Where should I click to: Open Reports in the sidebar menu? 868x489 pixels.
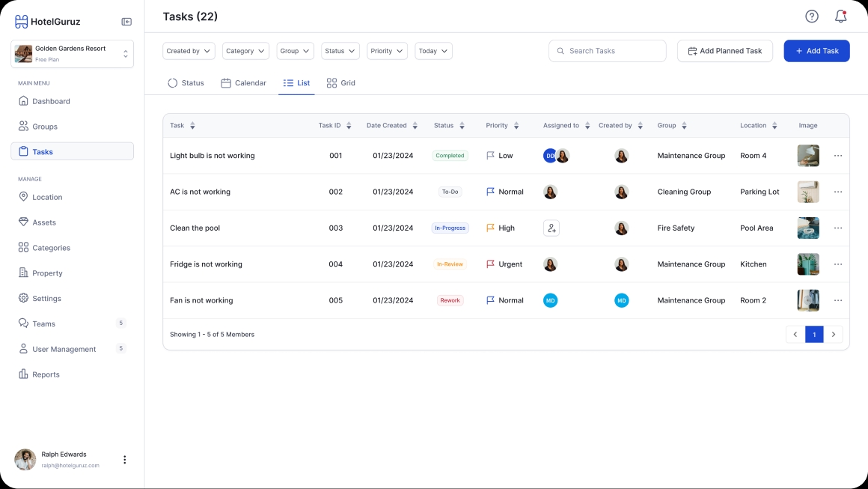pos(46,374)
